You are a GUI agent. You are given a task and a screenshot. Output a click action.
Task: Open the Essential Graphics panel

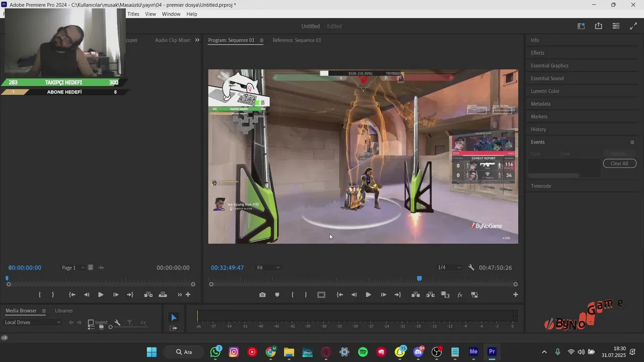[549, 66]
